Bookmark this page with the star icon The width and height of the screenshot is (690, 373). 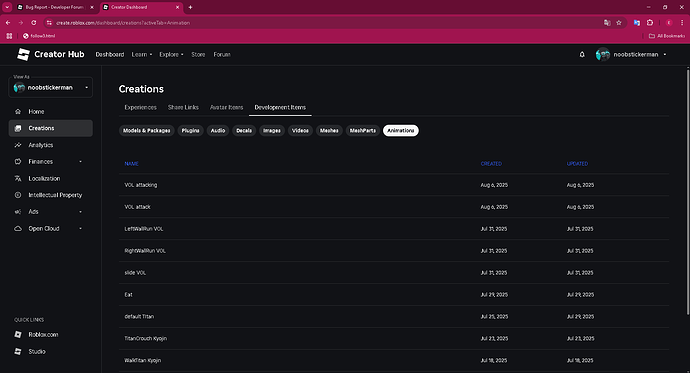click(619, 23)
